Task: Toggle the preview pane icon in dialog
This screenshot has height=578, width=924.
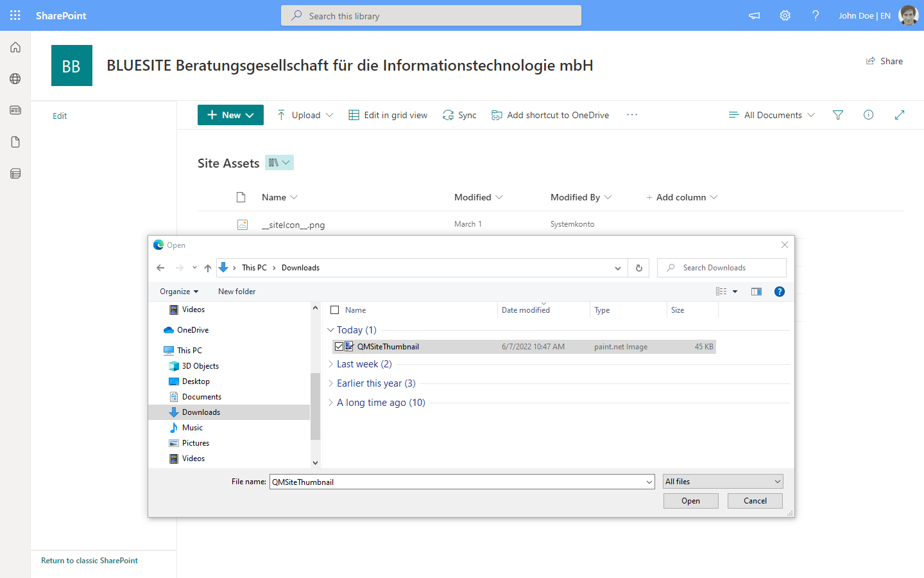Action: 757,292
